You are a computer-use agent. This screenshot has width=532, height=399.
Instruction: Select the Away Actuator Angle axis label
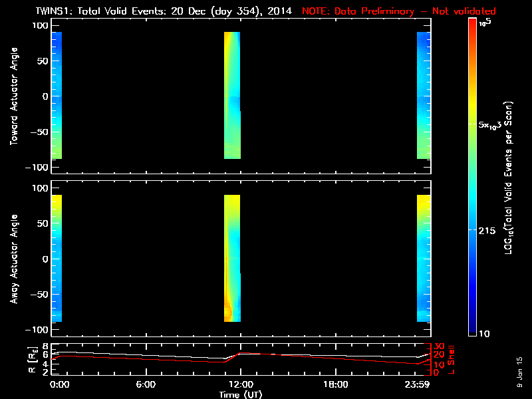tap(12, 259)
